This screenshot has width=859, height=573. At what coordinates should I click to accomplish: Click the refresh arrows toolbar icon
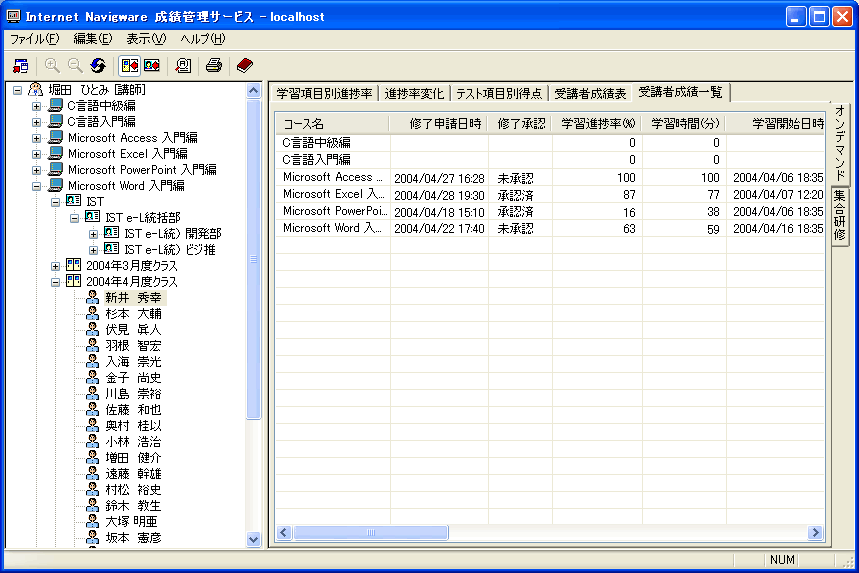tap(98, 66)
